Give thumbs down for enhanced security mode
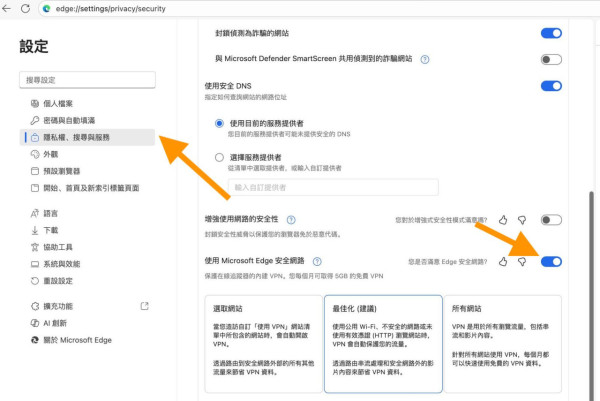 [522, 220]
